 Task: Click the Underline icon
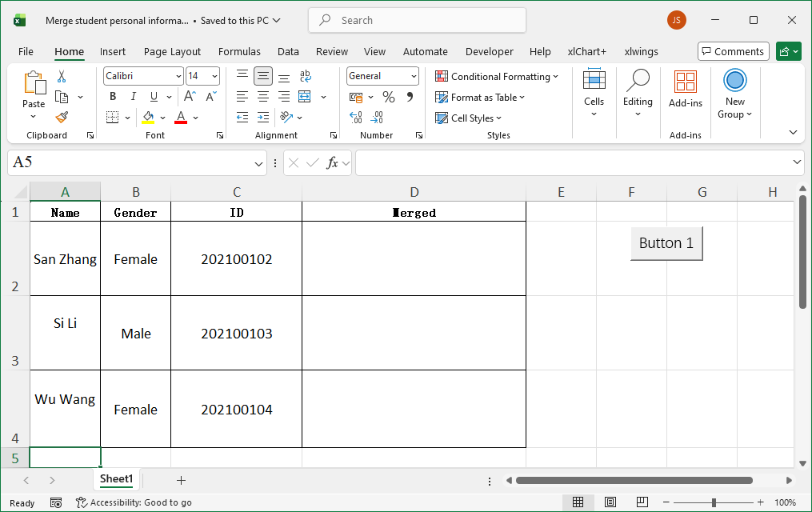pyautogui.click(x=152, y=96)
